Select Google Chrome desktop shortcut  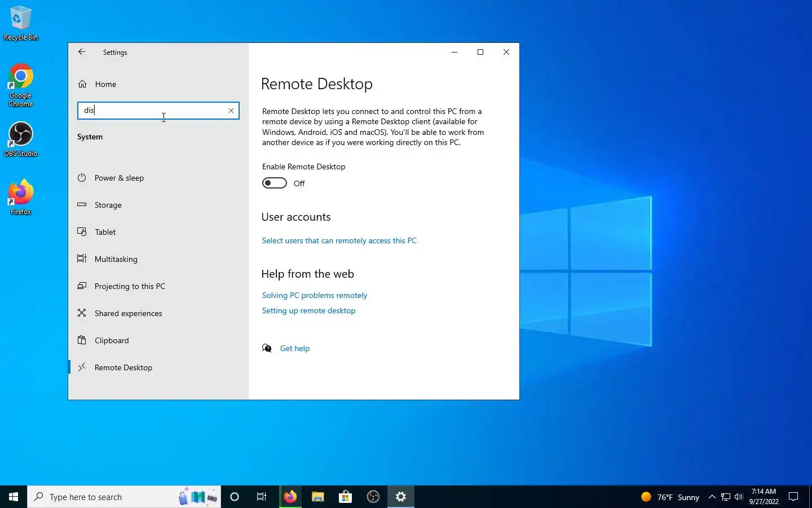click(x=21, y=86)
